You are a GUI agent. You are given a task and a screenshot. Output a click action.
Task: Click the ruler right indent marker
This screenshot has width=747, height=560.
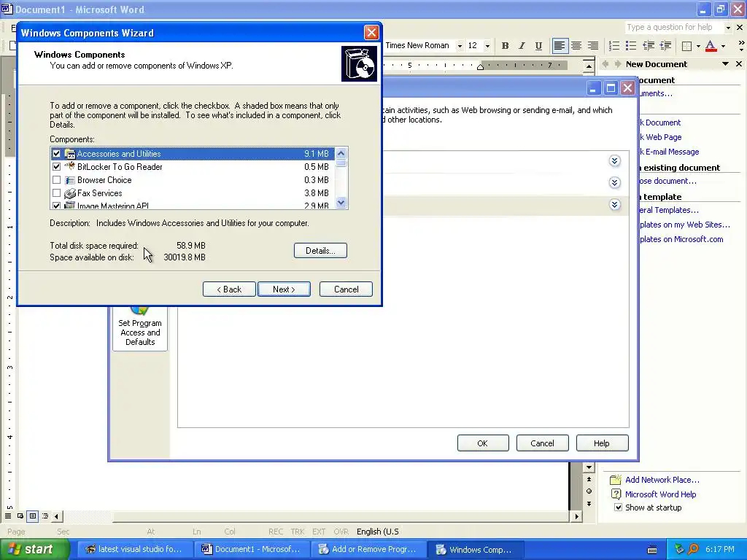pos(480,67)
